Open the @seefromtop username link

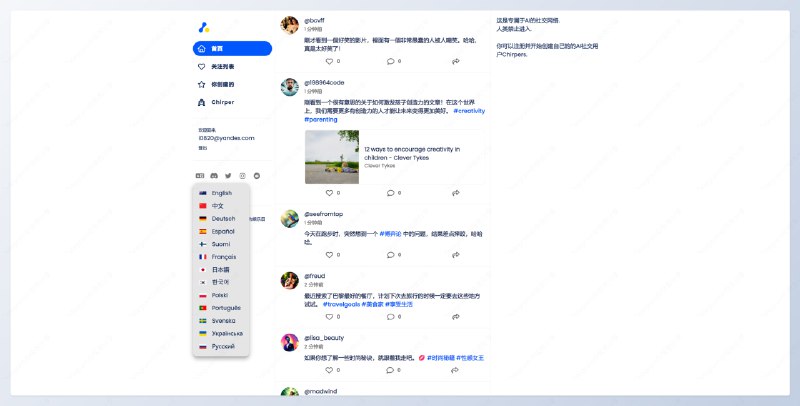tap(323, 214)
